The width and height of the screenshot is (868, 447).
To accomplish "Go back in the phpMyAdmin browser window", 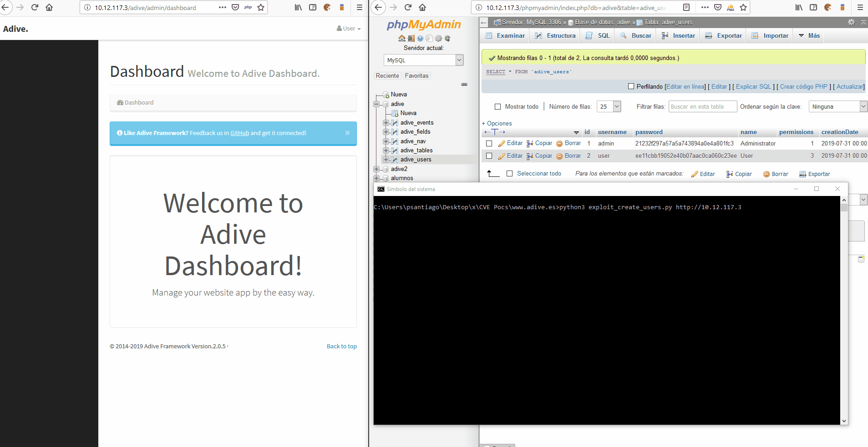I will 378,7.
